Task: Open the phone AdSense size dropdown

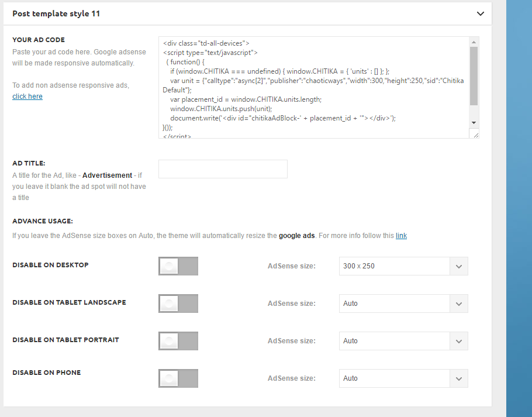Action: pyautogui.click(x=403, y=378)
